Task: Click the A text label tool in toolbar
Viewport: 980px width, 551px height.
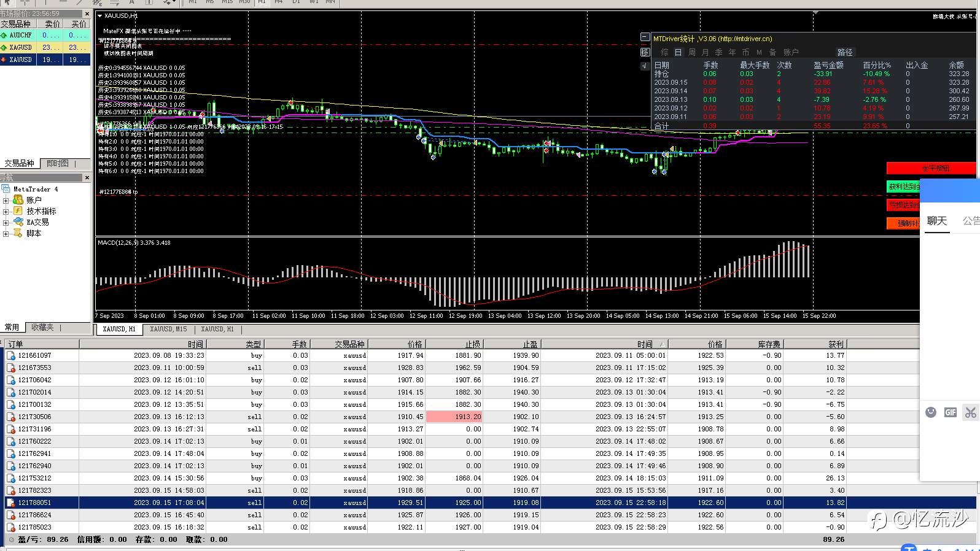Action: [x=131, y=2]
